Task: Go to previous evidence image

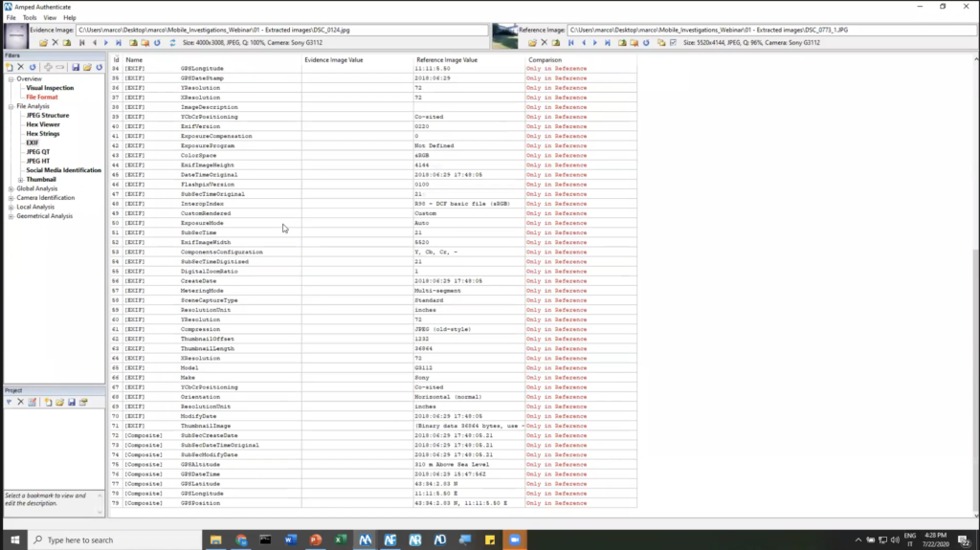Action: click(95, 42)
